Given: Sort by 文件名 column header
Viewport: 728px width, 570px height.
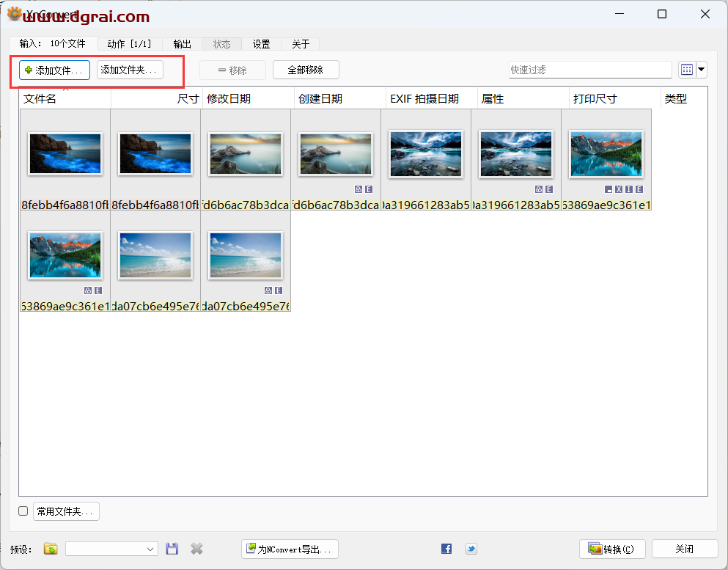Looking at the screenshot, I should click(x=65, y=98).
